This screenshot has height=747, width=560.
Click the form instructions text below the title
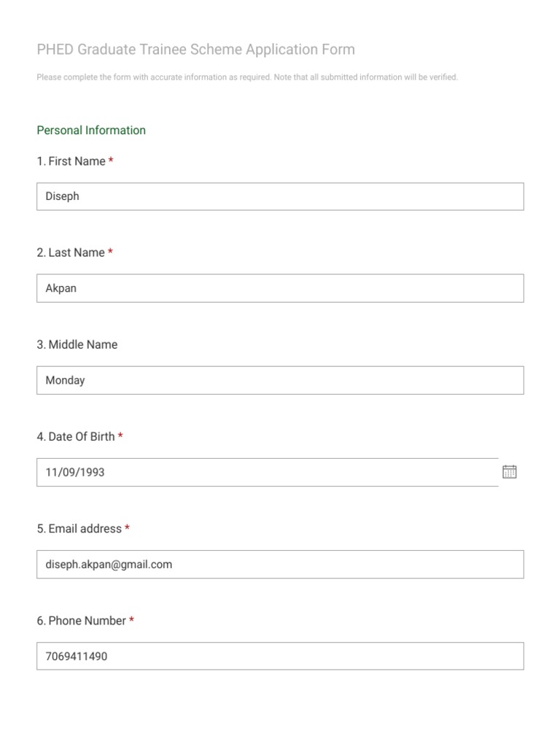[x=247, y=77]
